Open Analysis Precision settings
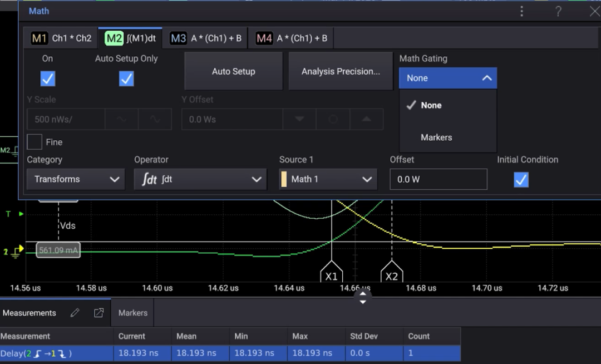 click(341, 71)
